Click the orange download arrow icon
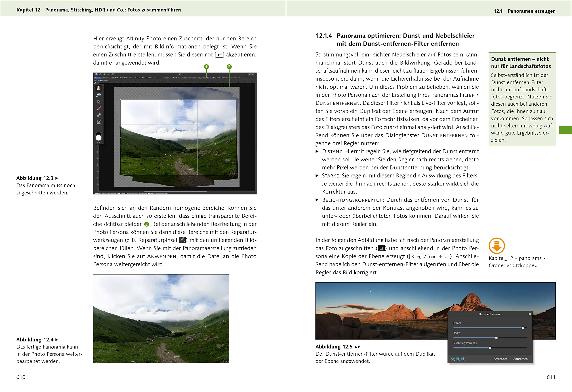 [x=496, y=245]
